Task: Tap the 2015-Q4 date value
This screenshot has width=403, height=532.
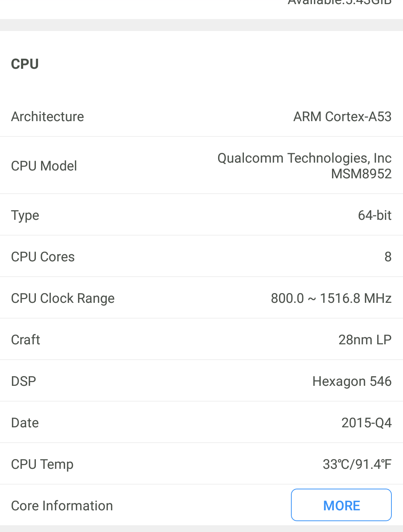Action: pyautogui.click(x=366, y=423)
